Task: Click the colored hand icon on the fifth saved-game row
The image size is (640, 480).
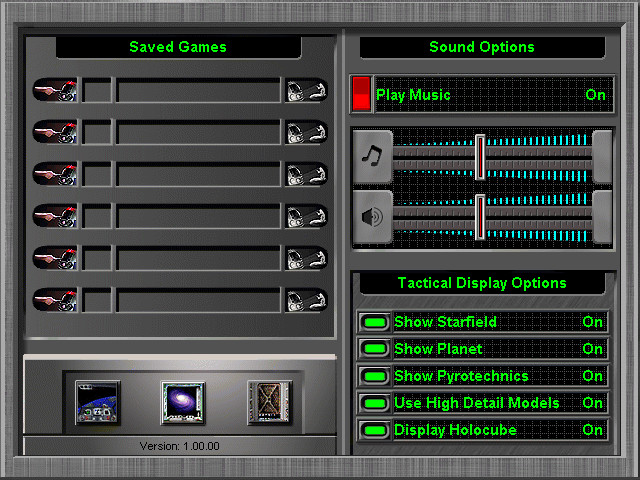Action: coord(55,258)
